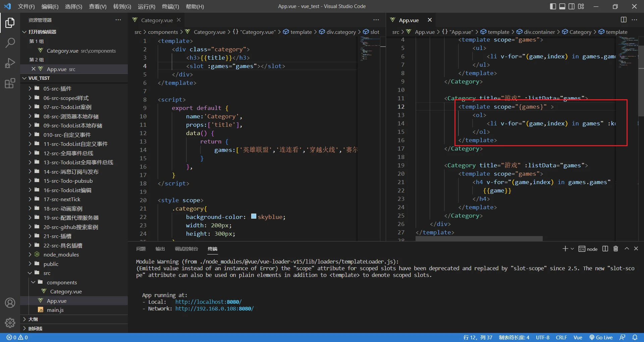Toggle secondary side bar layout button
This screenshot has width=644, height=342.
572,6
